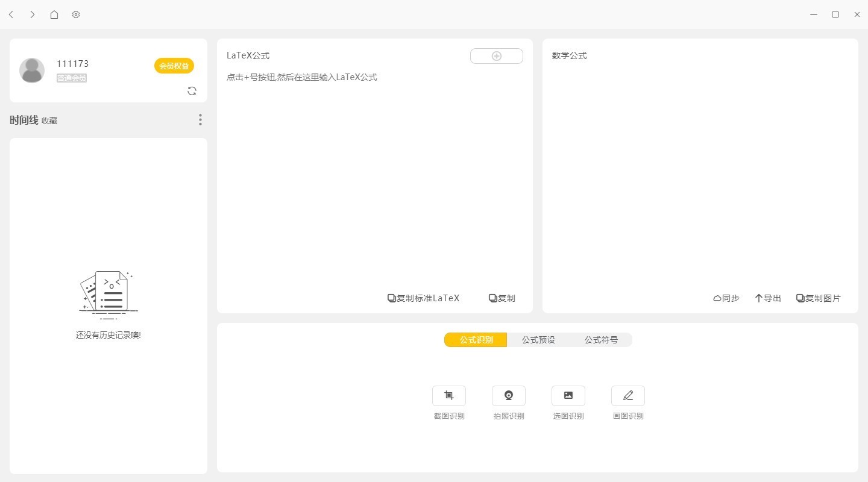This screenshot has height=482, width=868.
Task: Click 复制标准LaTeX button
Action: (423, 298)
